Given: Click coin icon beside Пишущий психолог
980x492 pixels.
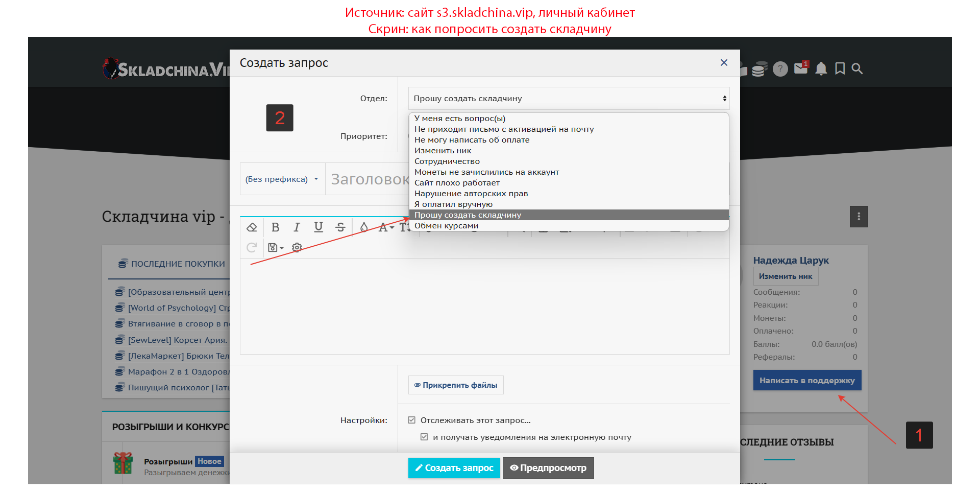Looking at the screenshot, I should click(x=120, y=387).
